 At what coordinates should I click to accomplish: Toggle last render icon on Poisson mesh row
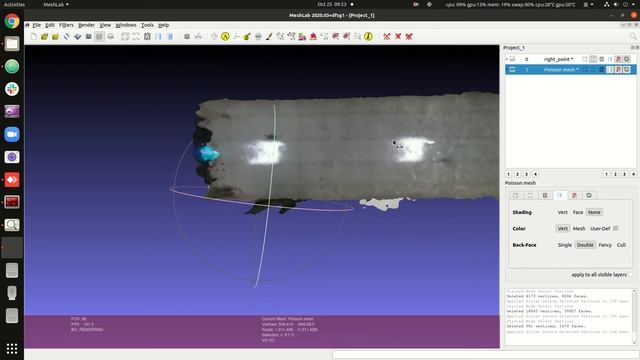(627, 70)
